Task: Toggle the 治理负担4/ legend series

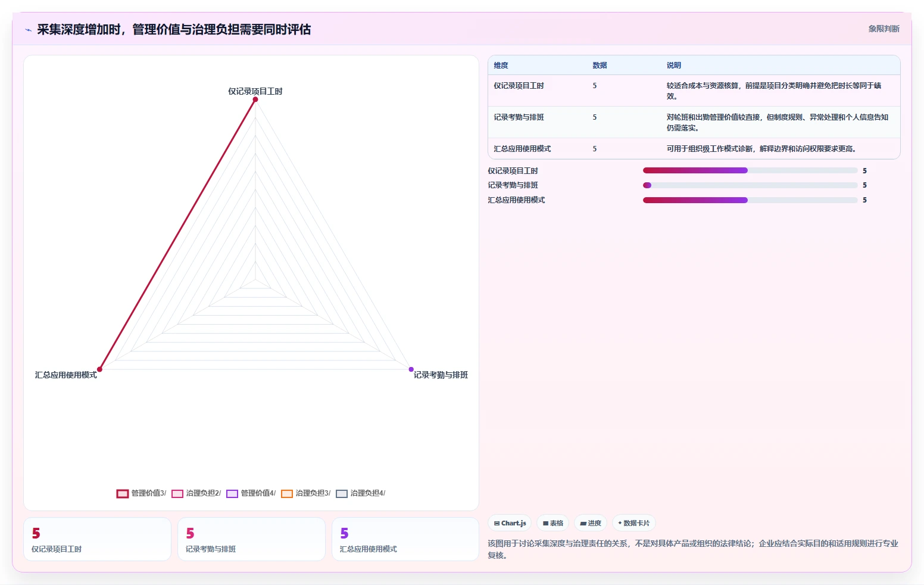Action: coord(360,493)
